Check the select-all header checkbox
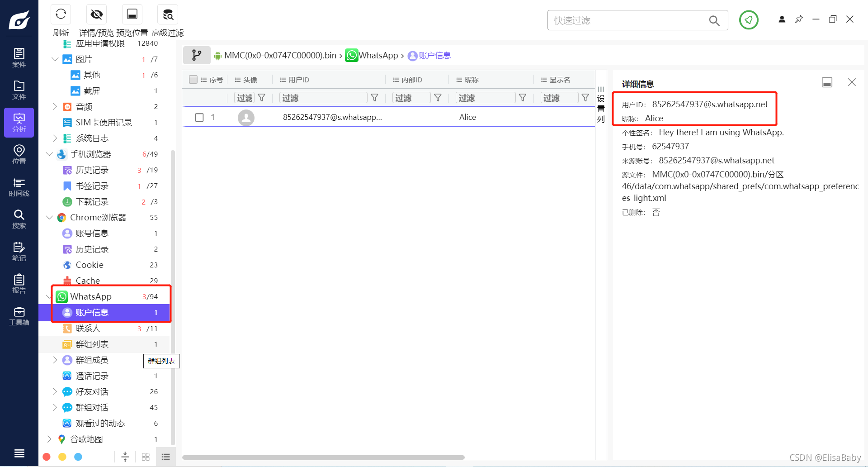This screenshot has width=868, height=467. pos(193,80)
